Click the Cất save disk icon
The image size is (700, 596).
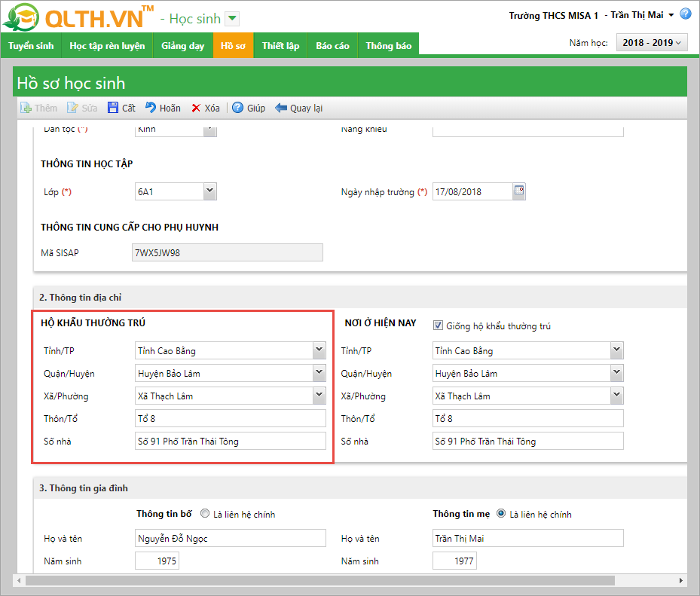[113, 108]
